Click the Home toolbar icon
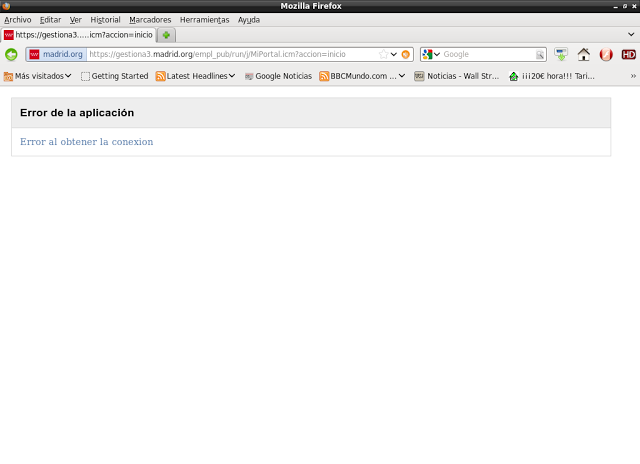The image size is (640, 464). [584, 54]
